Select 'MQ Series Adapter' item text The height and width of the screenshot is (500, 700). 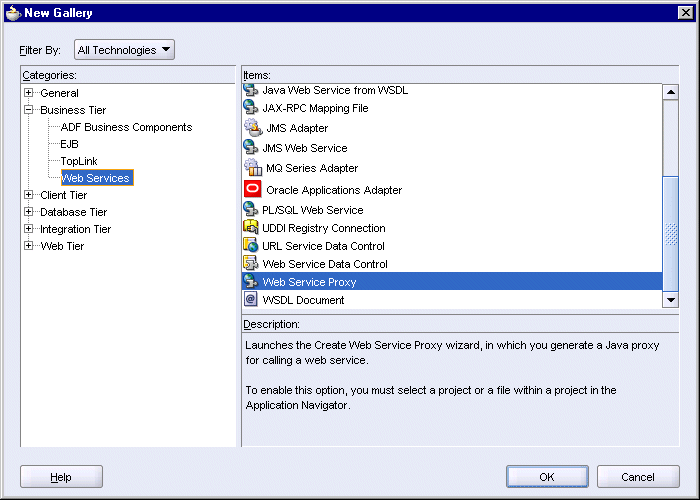coord(312,168)
